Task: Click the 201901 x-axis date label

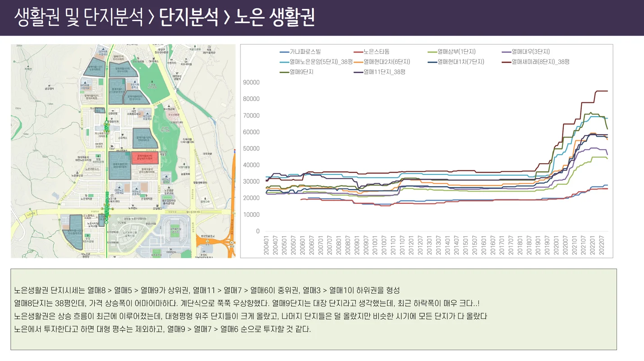Action: (x=539, y=245)
